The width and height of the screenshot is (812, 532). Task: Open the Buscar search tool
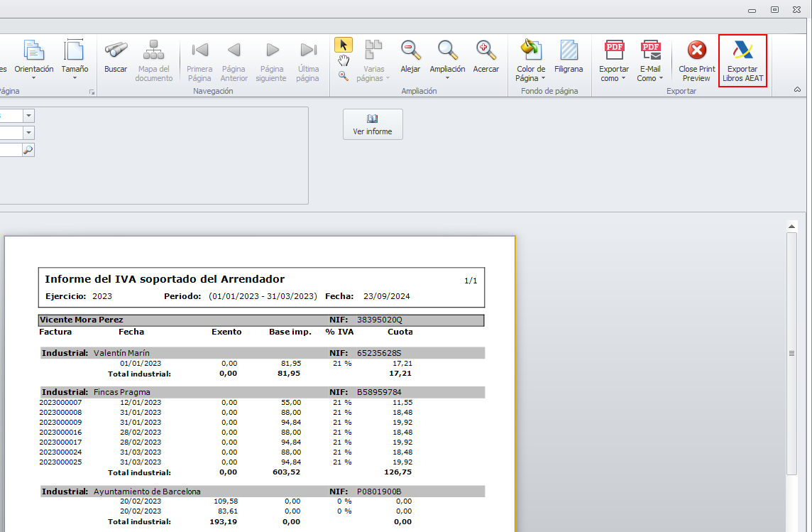click(116, 57)
